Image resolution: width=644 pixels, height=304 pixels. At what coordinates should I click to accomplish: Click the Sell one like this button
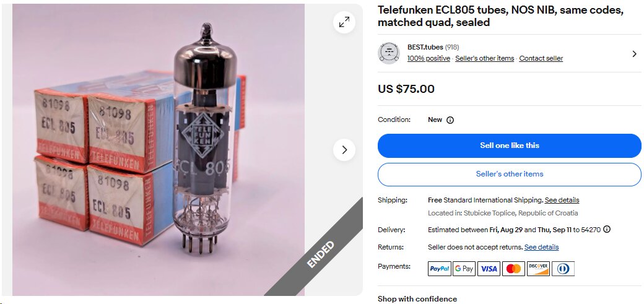coord(509,145)
